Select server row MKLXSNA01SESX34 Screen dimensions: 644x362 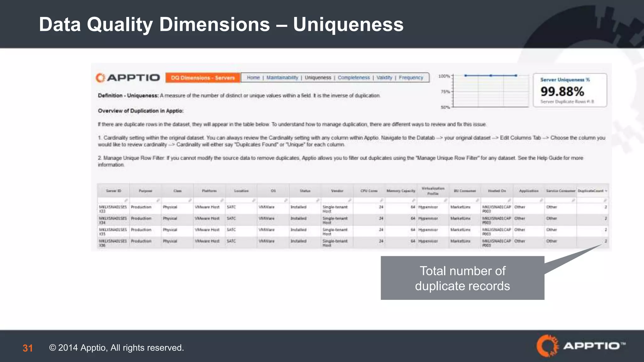(x=353, y=220)
